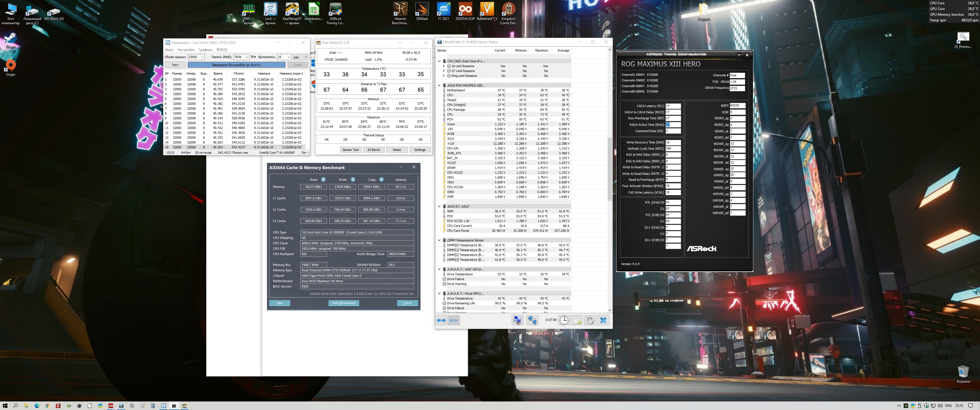Click HWiNFO log file add icon
This screenshot has width=980, height=410.
(x=577, y=320)
